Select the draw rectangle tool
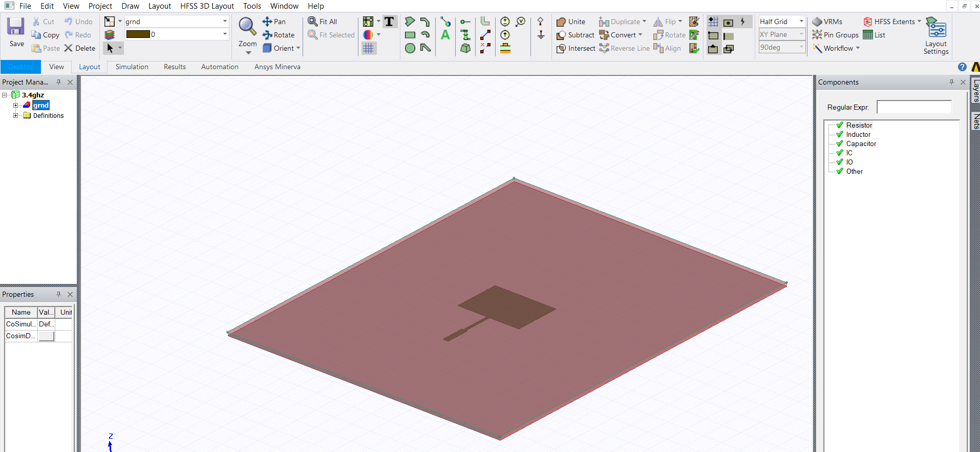Viewport: 980px width, 452px height. 410,35
